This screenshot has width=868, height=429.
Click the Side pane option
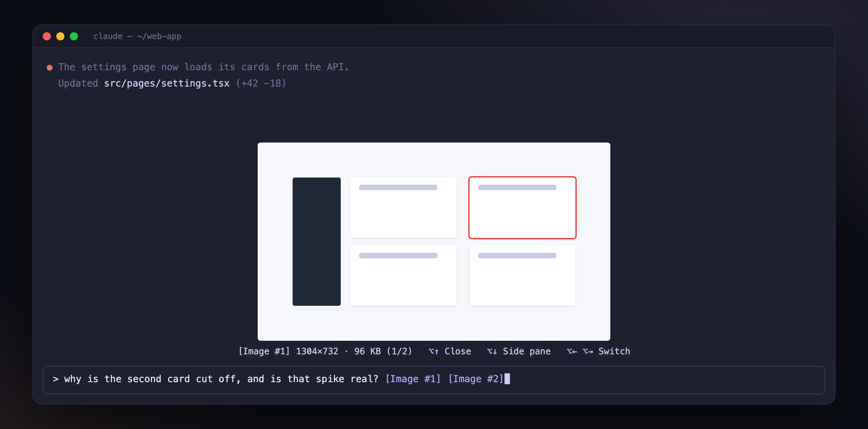tap(527, 351)
